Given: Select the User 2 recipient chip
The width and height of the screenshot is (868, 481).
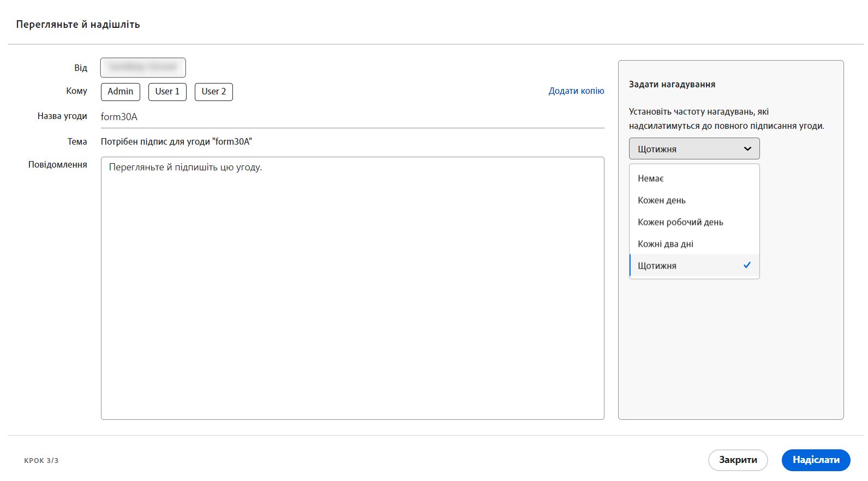Looking at the screenshot, I should tap(214, 92).
